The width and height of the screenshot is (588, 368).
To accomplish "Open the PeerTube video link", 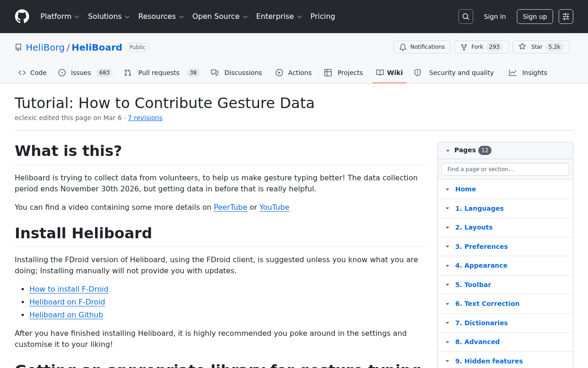I will point(231,207).
